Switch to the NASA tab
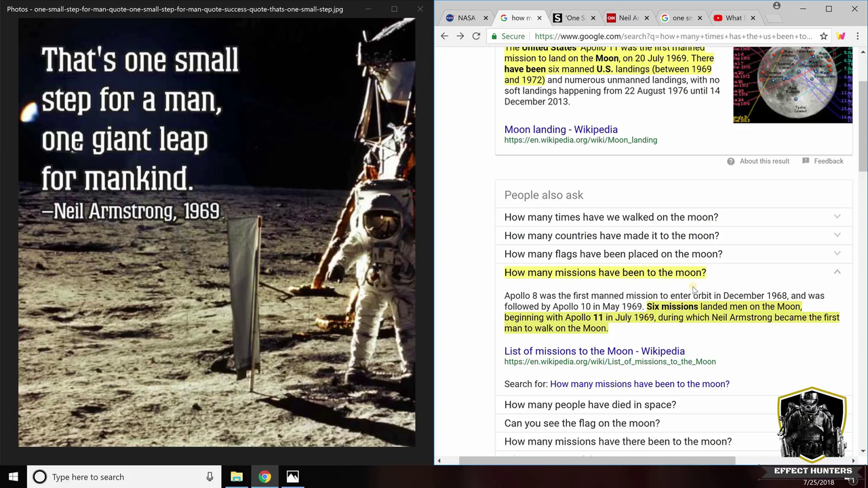This screenshot has height=488, width=868. coord(464,18)
